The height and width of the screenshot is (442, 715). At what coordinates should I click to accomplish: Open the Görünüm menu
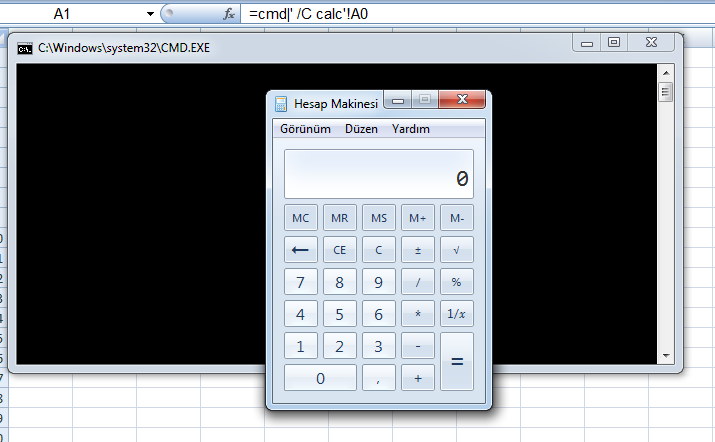[x=305, y=129]
